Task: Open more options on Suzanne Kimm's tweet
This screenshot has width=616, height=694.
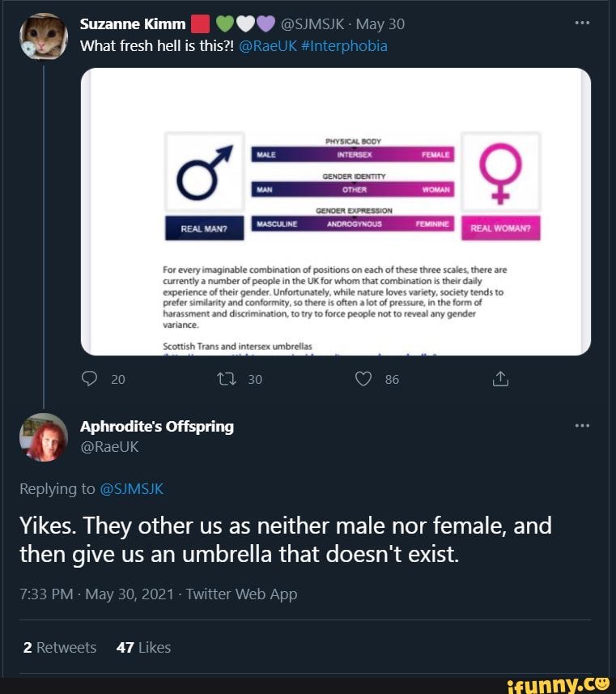Action: click(x=581, y=23)
